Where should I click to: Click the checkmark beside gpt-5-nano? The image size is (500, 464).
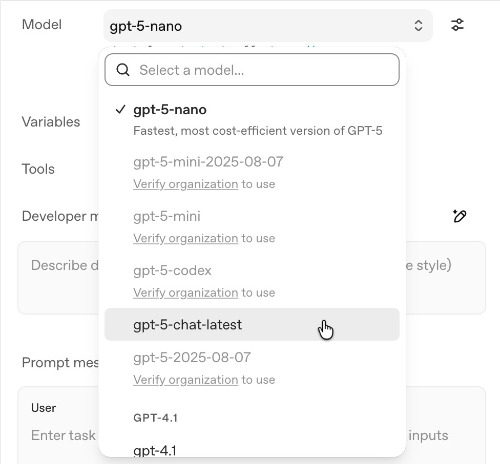120,109
